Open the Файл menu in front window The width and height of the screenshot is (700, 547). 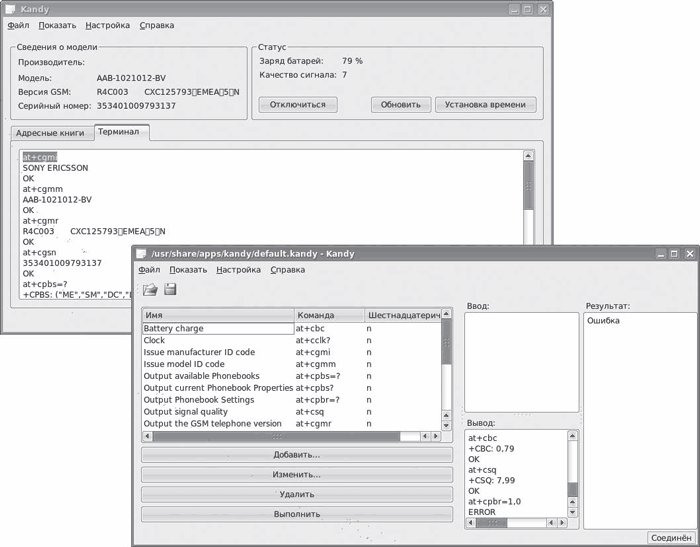(x=149, y=270)
